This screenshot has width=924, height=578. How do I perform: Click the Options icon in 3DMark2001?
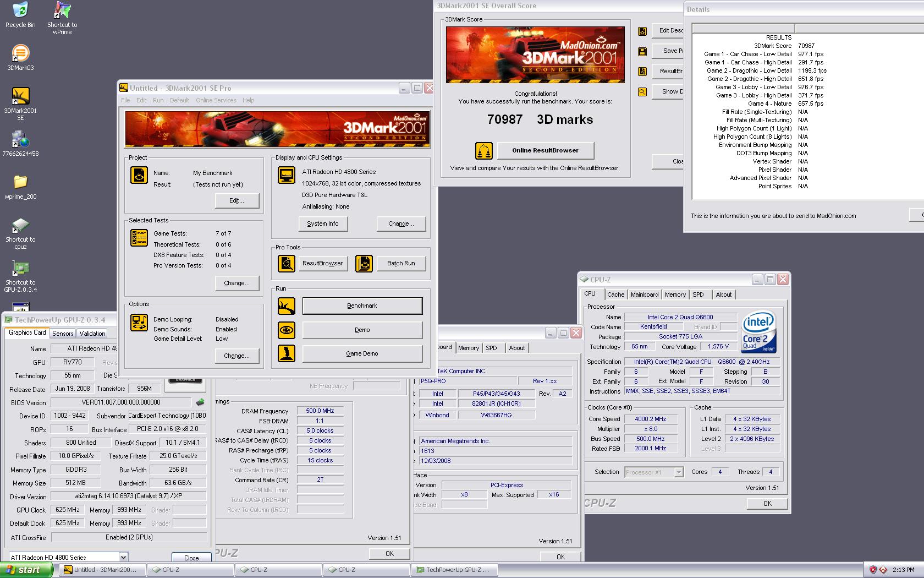(139, 323)
